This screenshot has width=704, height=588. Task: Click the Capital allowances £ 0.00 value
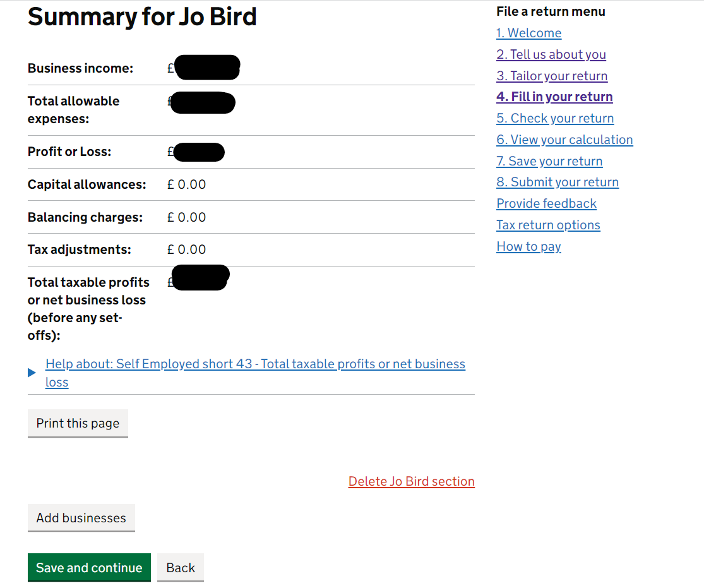[x=186, y=184]
